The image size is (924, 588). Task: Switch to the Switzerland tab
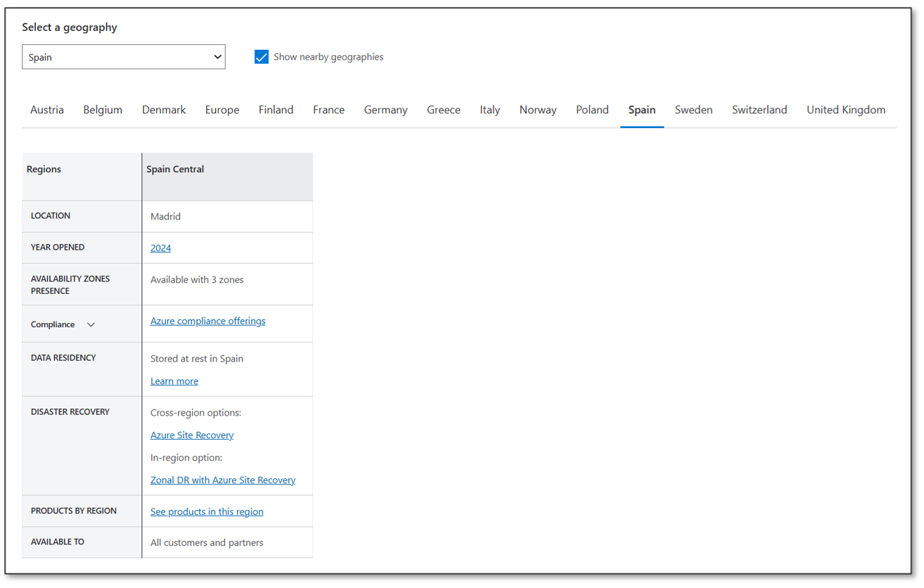pos(759,110)
